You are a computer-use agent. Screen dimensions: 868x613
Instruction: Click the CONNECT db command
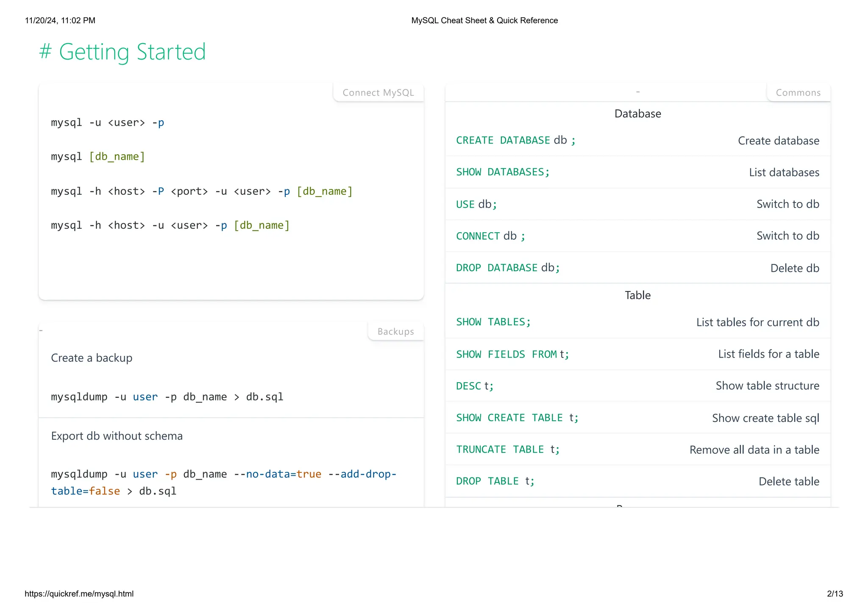(x=490, y=236)
